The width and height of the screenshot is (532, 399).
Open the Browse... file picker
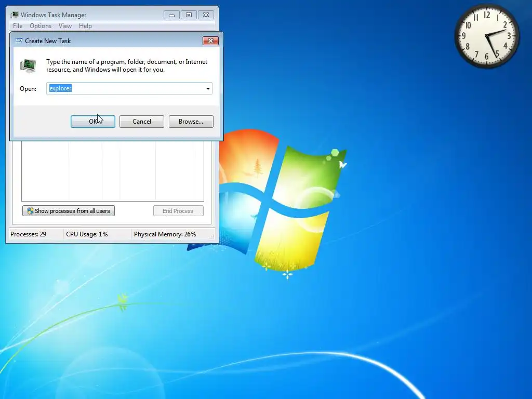pyautogui.click(x=191, y=122)
